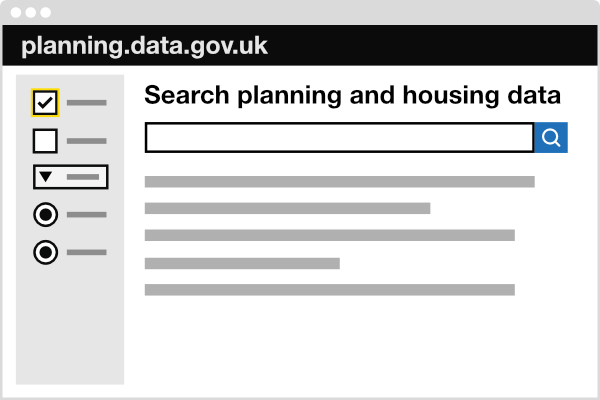Viewport: 600px width, 400px height.
Task: Open the shortest grey search result line
Action: coord(242,263)
